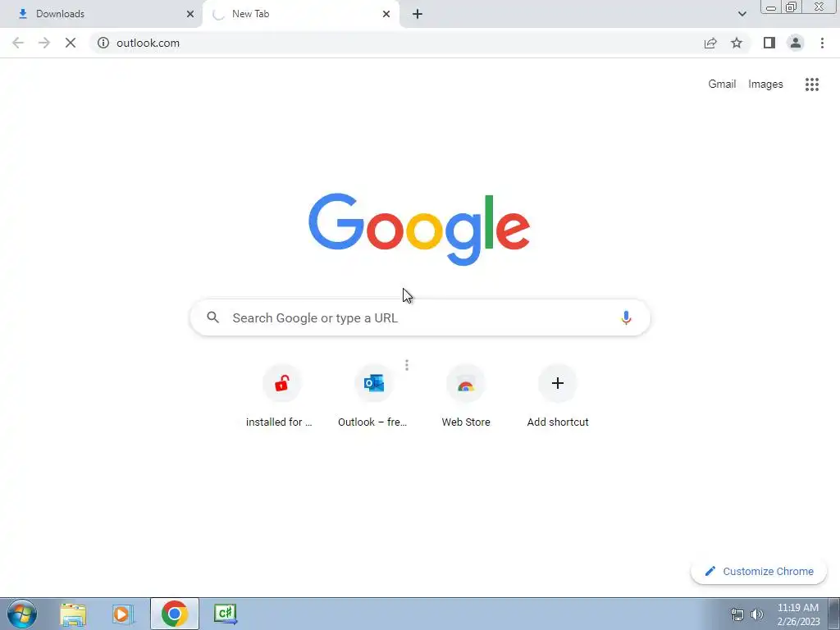Launch Windows Media Player from taskbar

point(123,614)
